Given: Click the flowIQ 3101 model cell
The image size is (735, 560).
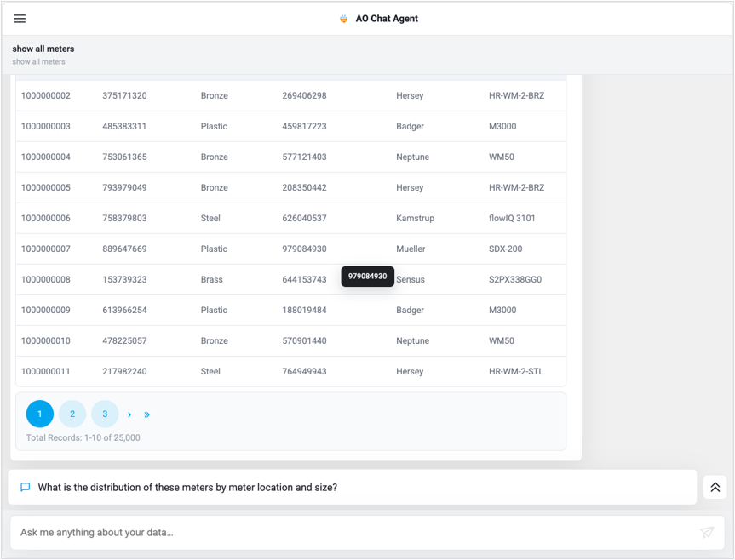Looking at the screenshot, I should pyautogui.click(x=512, y=218).
